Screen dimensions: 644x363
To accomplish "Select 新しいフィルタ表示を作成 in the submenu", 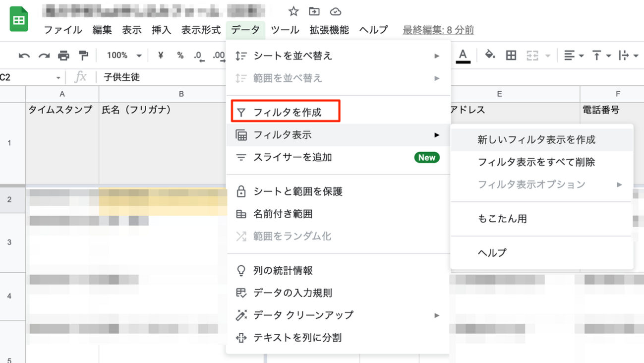I will 536,140.
